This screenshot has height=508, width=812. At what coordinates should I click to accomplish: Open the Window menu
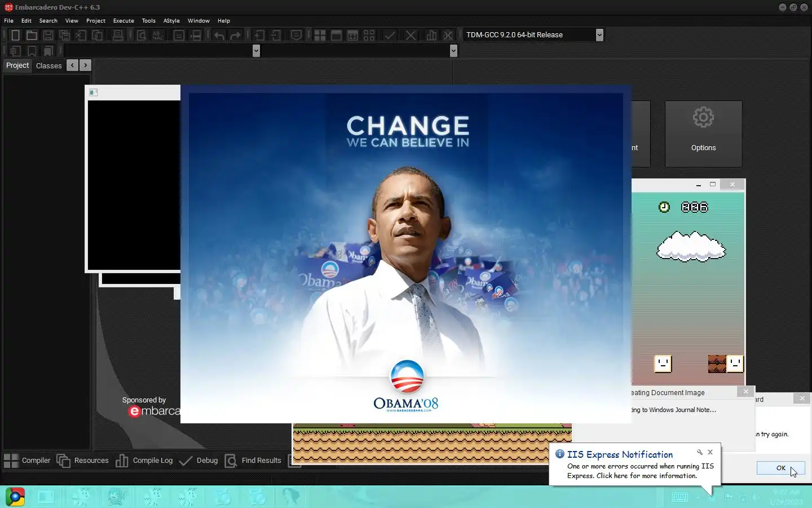click(198, 20)
